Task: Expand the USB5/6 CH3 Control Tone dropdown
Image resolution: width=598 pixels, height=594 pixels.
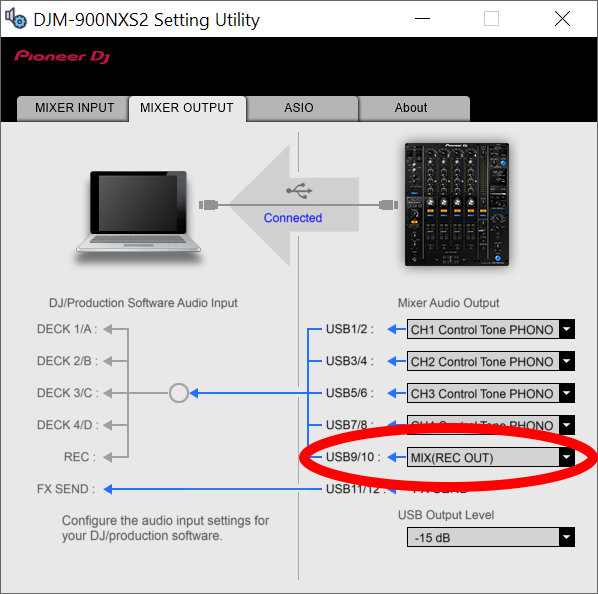Action: coord(490,393)
